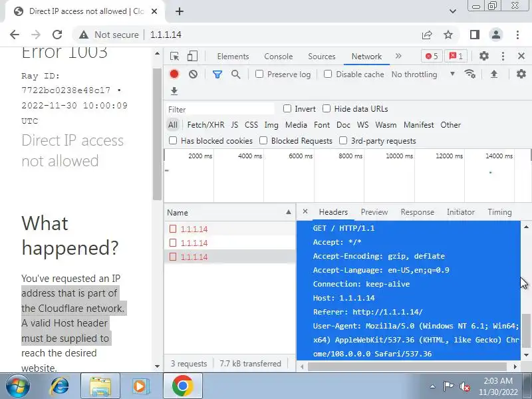The image size is (532, 399).
Task: Click the headers pane vertical scrollbar thumb
Action: click(x=526, y=331)
